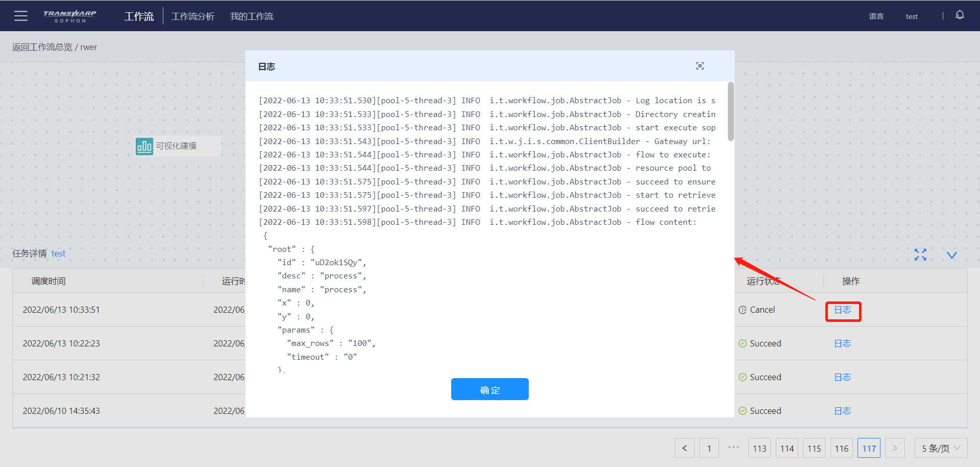Click the "id" : "uD2ok1SQy" log line

pos(322,262)
